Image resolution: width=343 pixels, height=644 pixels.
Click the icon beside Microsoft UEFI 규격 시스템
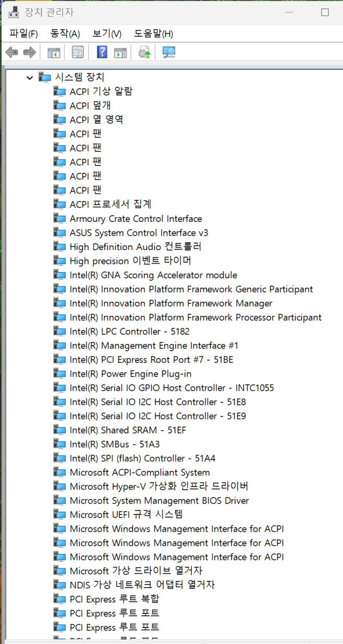[60, 515]
